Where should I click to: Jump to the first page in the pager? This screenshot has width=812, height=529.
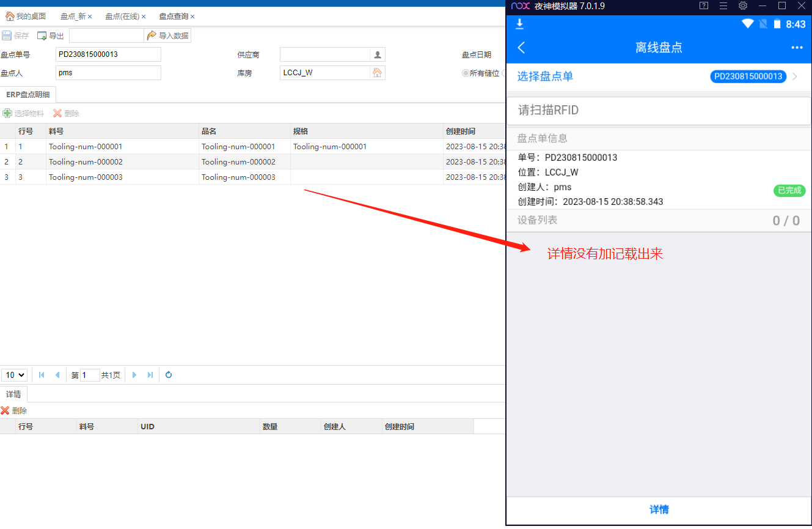[x=42, y=375]
